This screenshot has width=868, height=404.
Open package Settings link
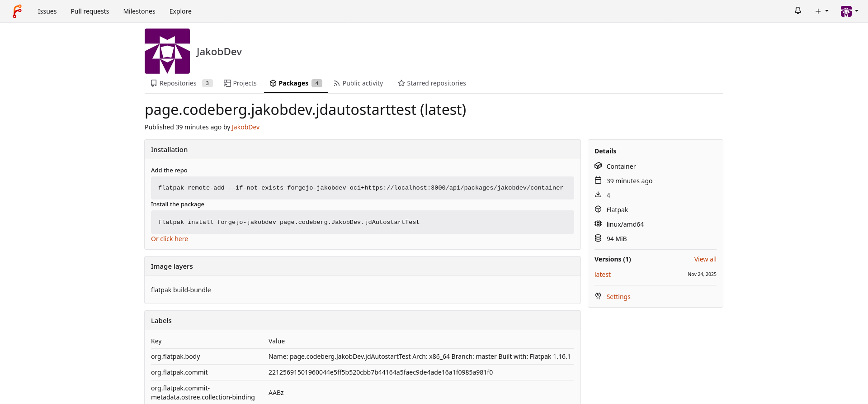click(618, 297)
